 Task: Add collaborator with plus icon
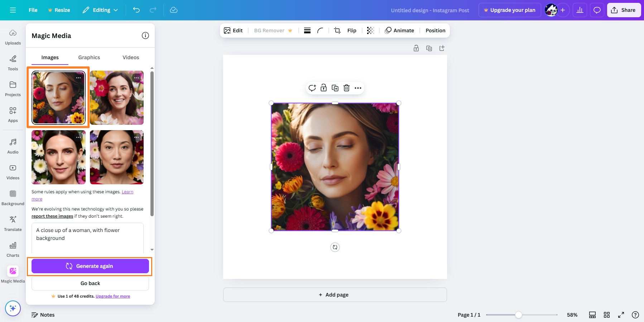tap(563, 10)
